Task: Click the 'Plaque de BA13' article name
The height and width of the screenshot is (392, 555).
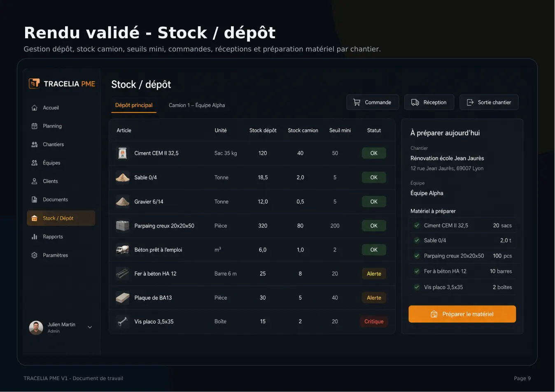Action: point(153,298)
